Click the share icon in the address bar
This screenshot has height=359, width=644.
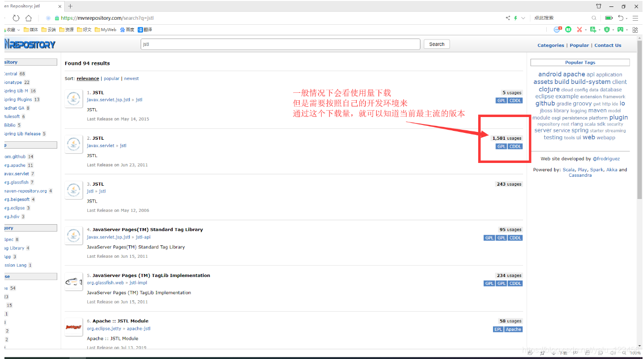508,18
